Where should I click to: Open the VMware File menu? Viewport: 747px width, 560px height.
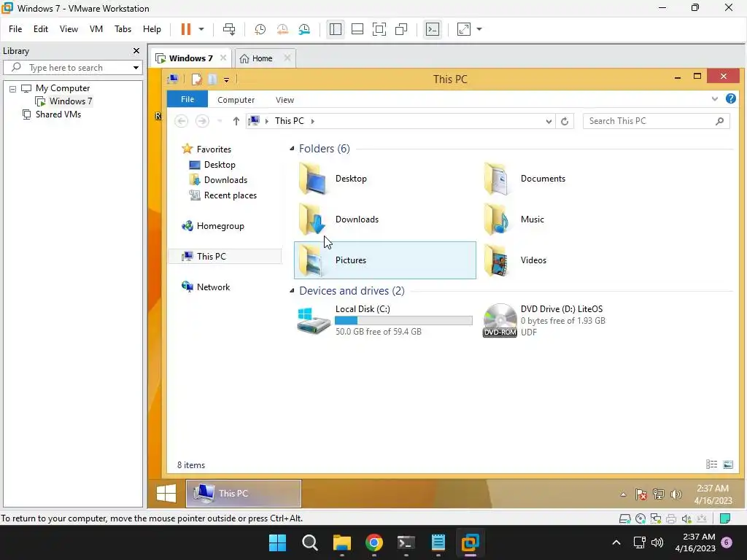coord(15,29)
